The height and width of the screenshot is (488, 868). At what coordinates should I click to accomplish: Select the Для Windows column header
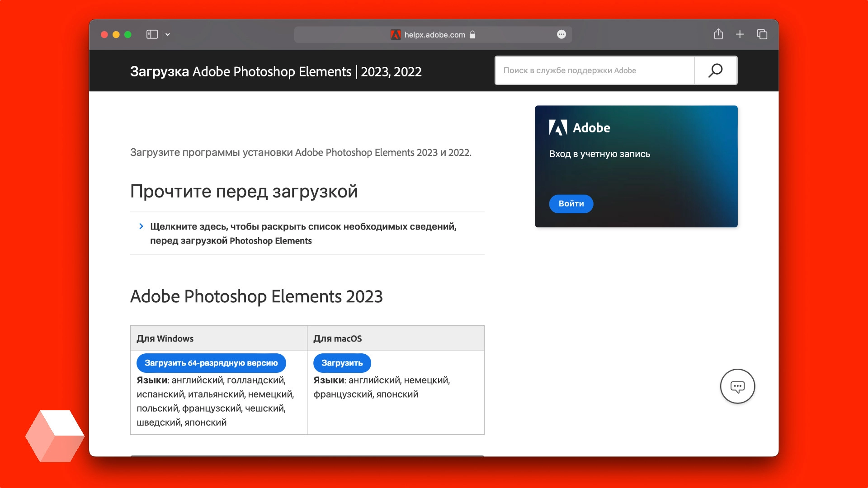(165, 338)
